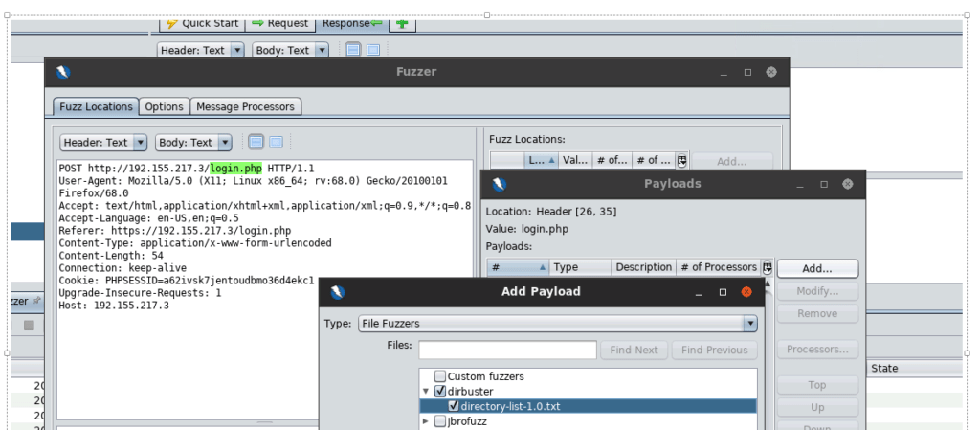Viewport: 980px width, 430px height.
Task: Check the Custom fuzzers checkbox
Action: (440, 376)
